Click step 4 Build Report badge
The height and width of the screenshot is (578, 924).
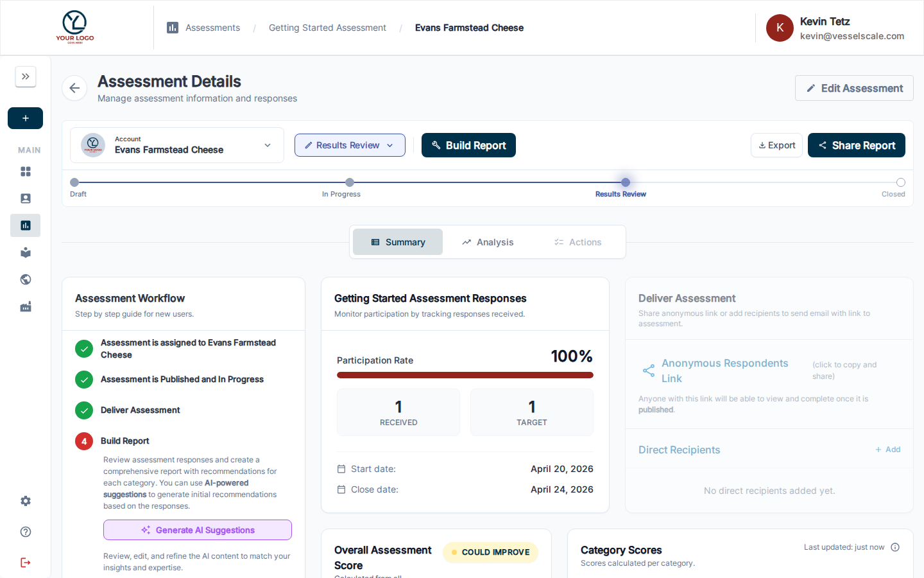tap(84, 441)
